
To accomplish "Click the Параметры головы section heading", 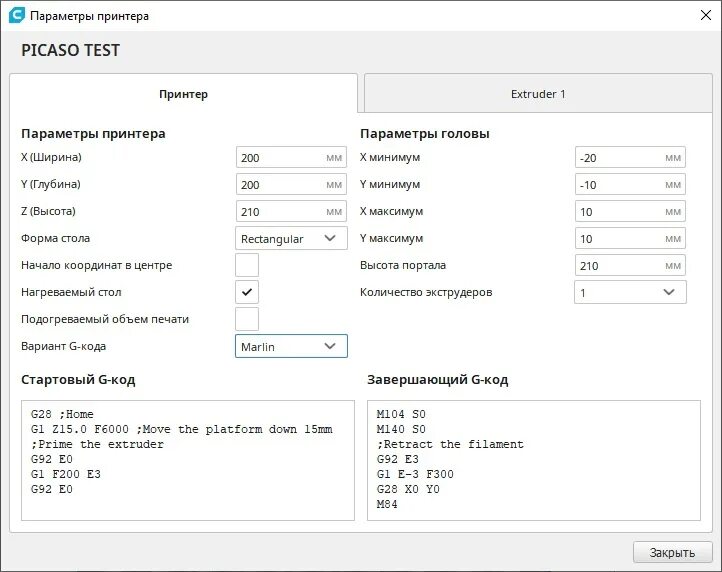I will pos(425,134).
